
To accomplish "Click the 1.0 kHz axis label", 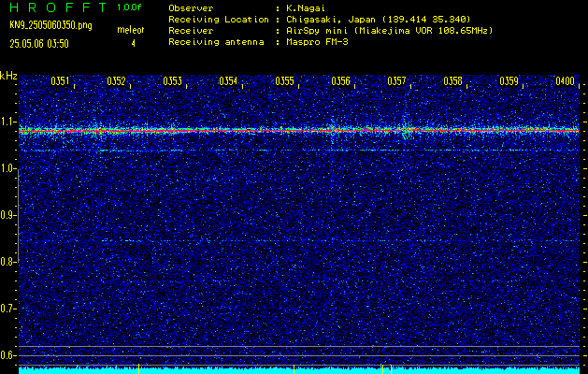I will coord(7,169).
